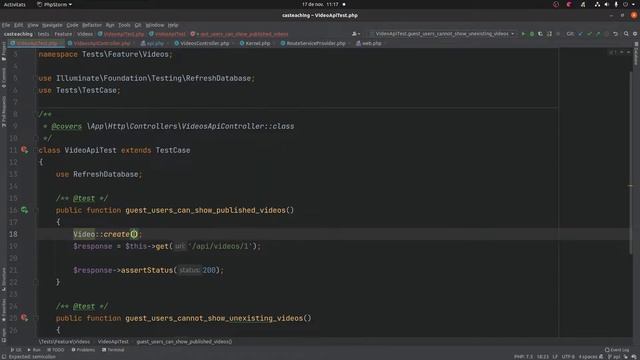The image size is (640, 360).
Task: Click VideoApiTest in bottom breadcrumb bar
Action: pos(113,342)
